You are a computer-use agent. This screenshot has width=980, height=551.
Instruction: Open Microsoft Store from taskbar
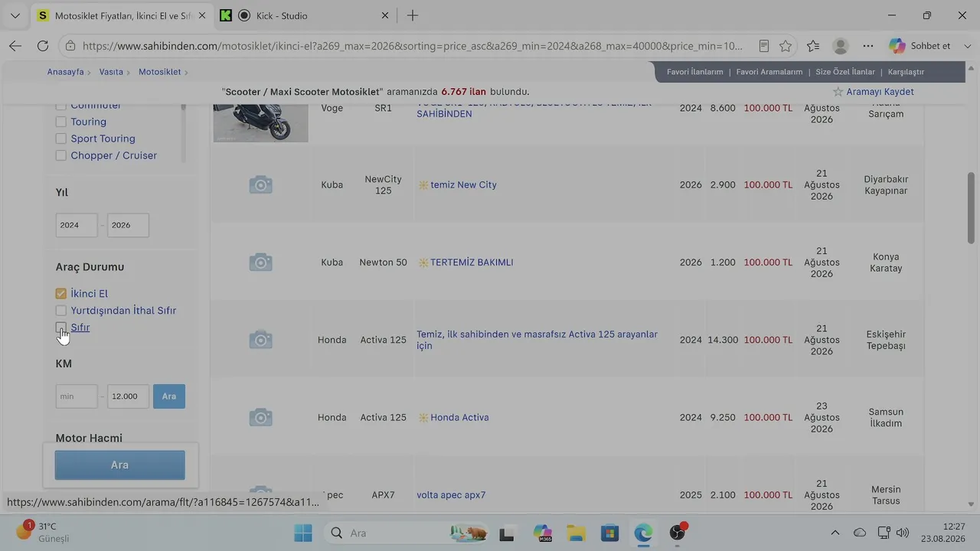pos(609,533)
